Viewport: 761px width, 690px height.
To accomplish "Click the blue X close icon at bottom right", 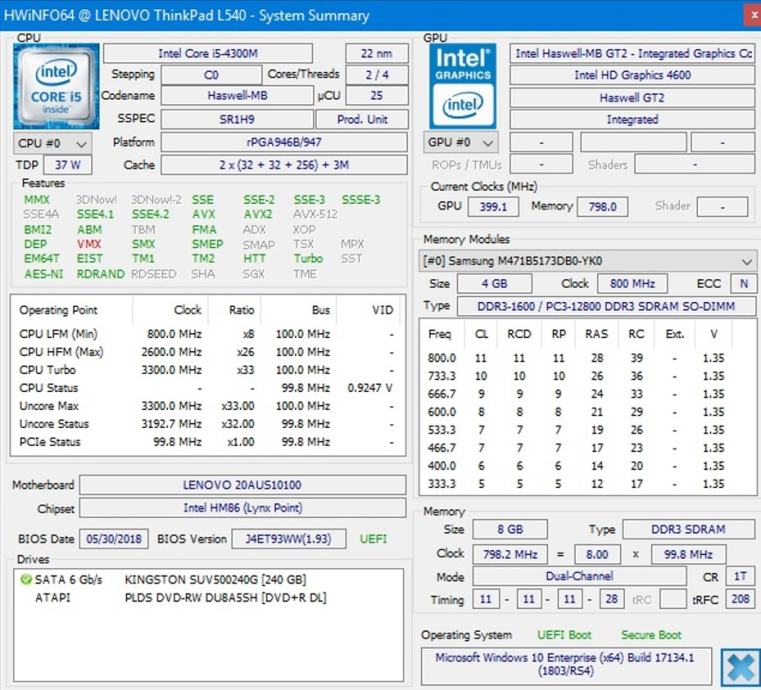I will pos(737,667).
